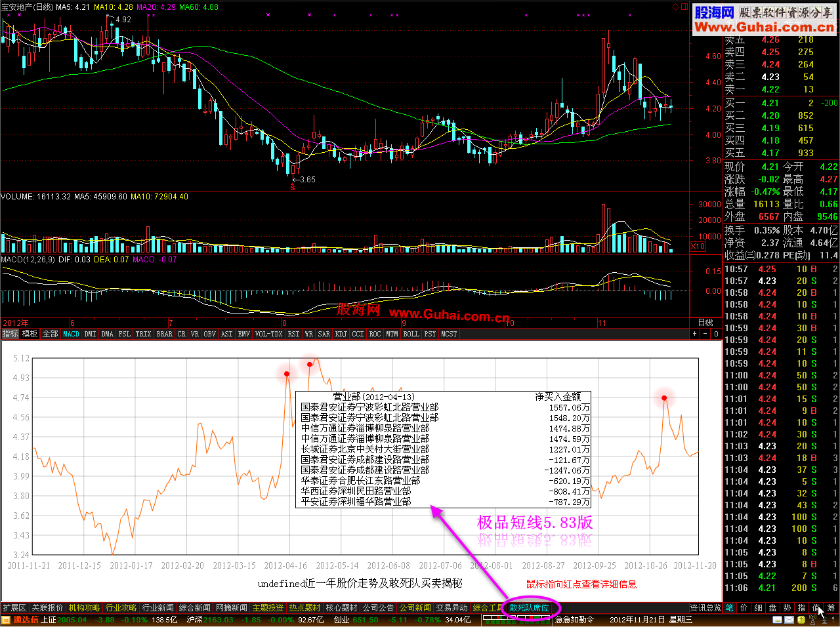Image resolution: width=840 pixels, height=627 pixels.
Task: Click the TDX logo icon in the status bar
Action: [6, 620]
